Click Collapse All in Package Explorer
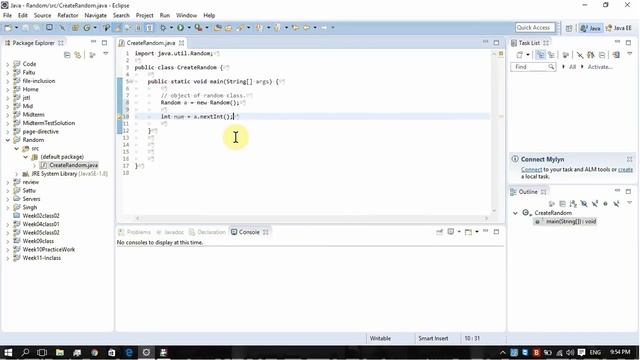Screen dimensions: 640x360 click(67, 55)
